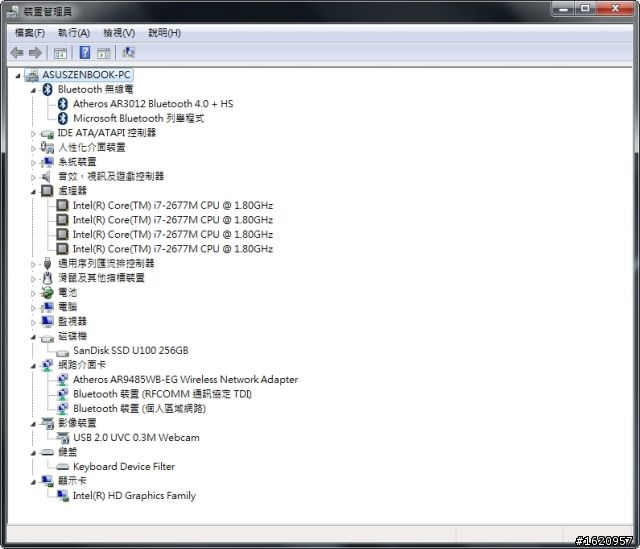Click the 系統裝置 category icon
This screenshot has height=549, width=640.
(47, 162)
